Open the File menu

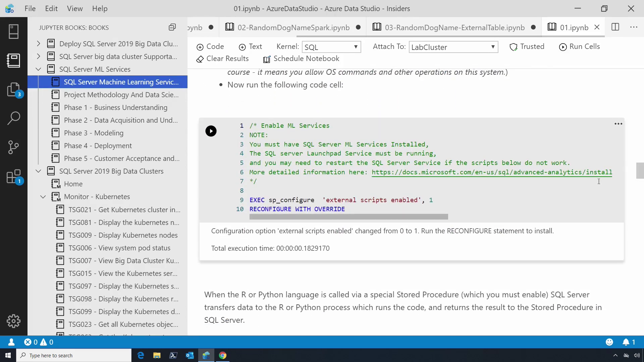[x=30, y=8]
